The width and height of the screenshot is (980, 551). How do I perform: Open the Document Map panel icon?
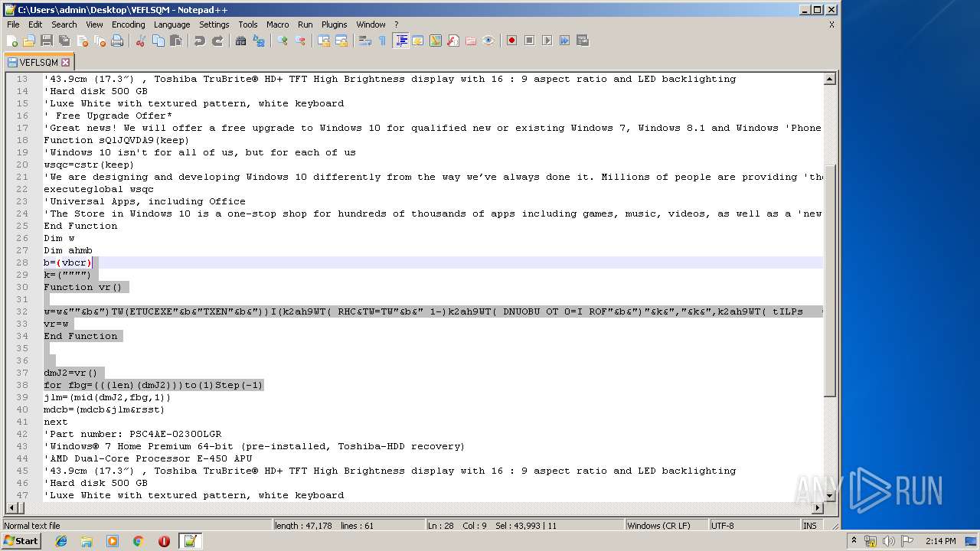436,41
